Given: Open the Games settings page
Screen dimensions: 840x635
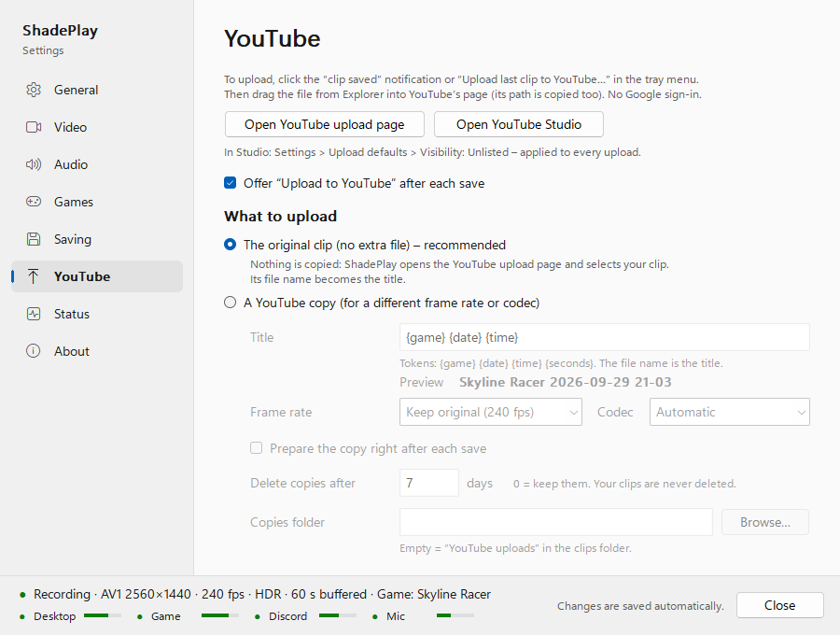Looking at the screenshot, I should [x=97, y=202].
